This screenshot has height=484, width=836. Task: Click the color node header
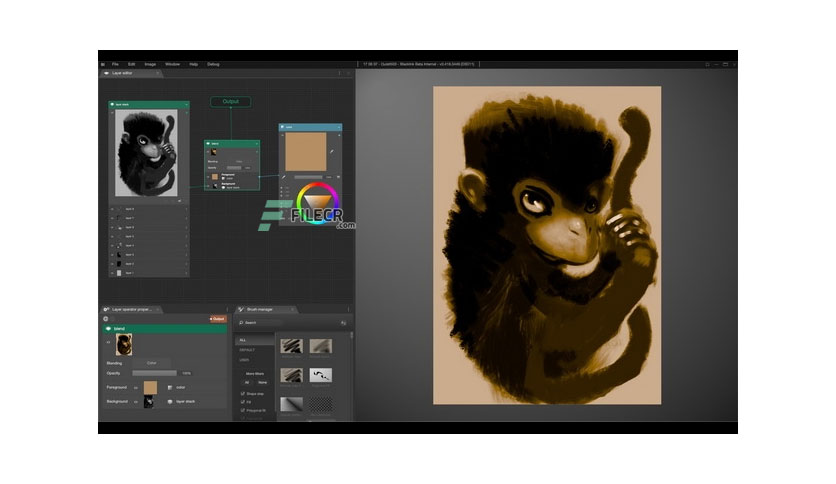(x=310, y=127)
